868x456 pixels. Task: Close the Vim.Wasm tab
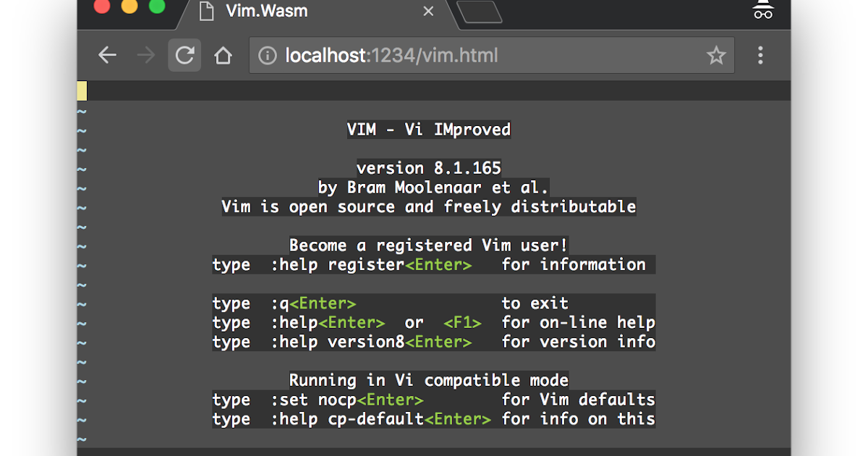click(427, 12)
